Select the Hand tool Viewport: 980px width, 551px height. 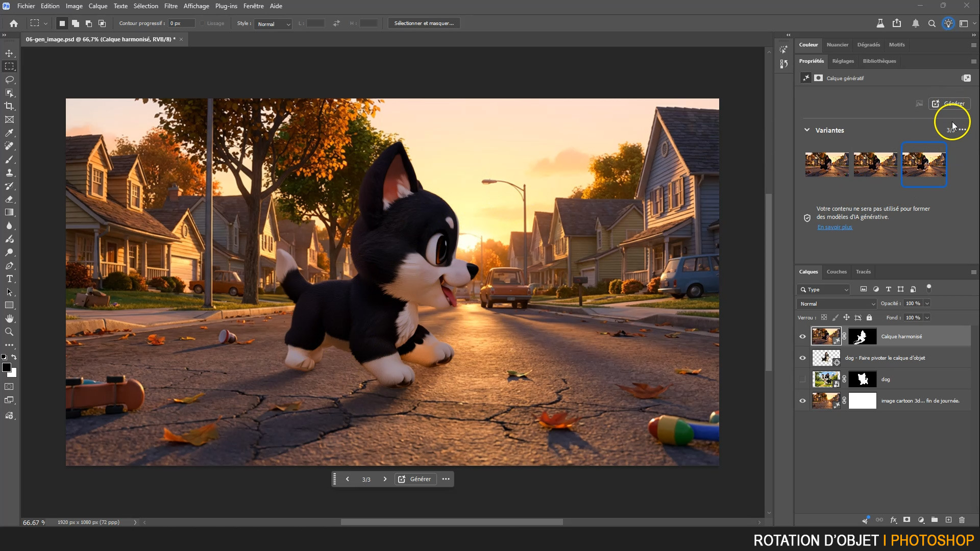[9, 318]
